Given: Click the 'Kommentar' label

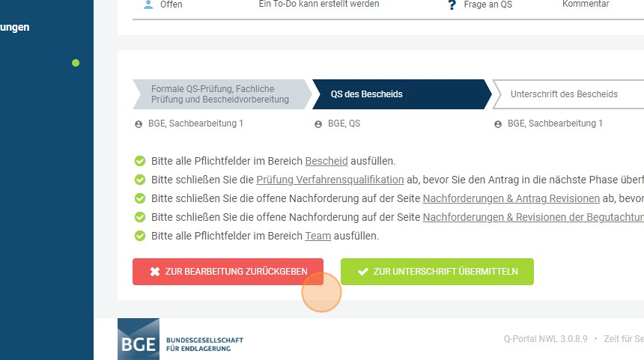Looking at the screenshot, I should click(586, 4).
